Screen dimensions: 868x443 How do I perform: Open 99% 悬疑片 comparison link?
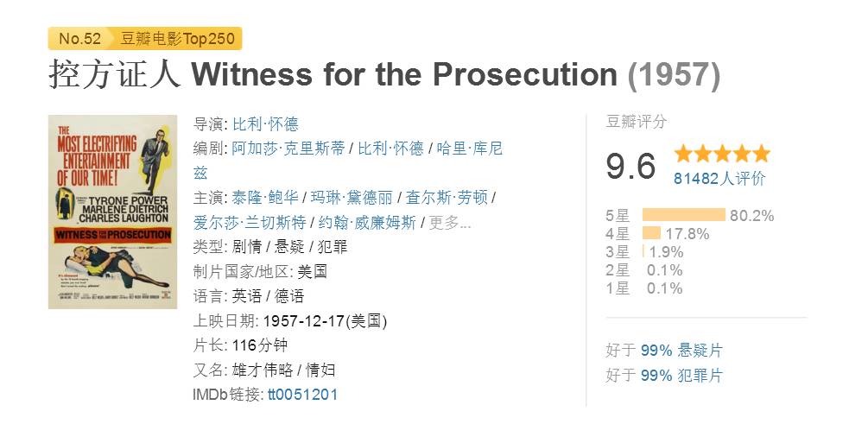click(681, 351)
